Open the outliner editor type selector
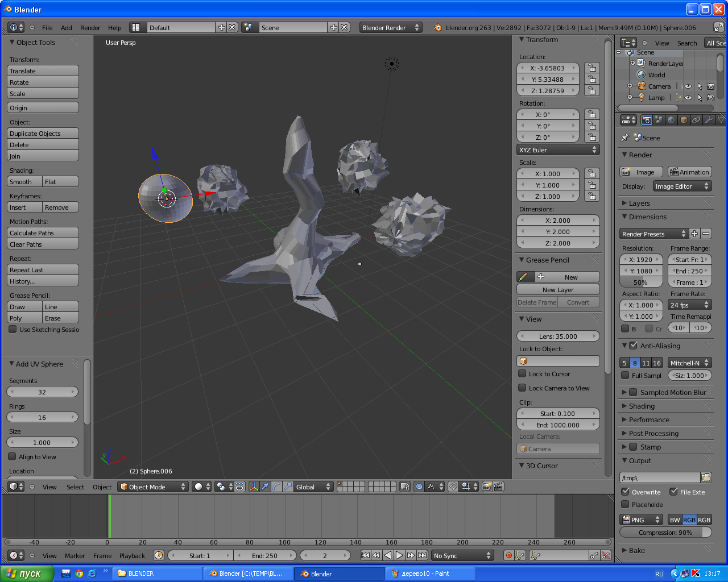The width and height of the screenshot is (728, 582). (628, 43)
